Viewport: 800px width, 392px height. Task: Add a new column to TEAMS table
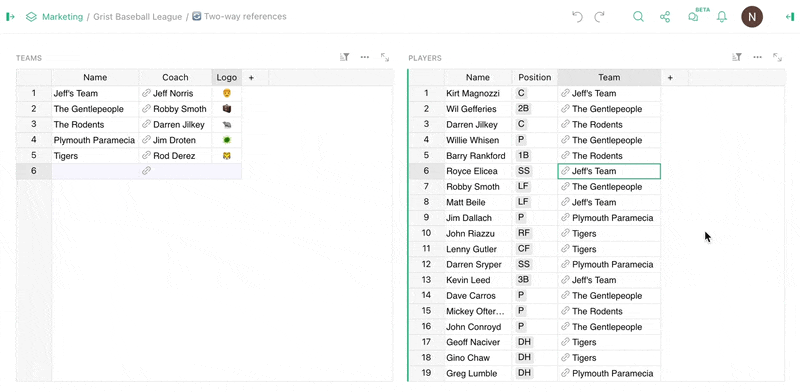251,78
